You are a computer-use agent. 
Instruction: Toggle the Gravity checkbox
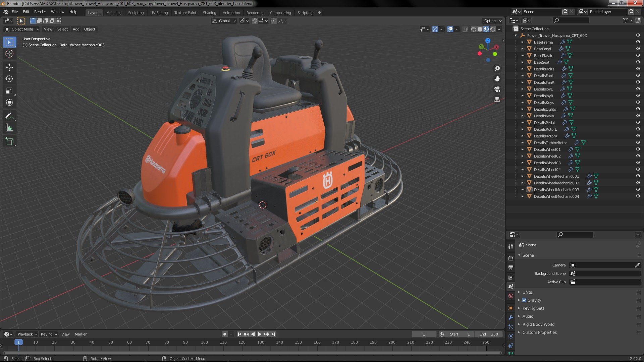(x=524, y=300)
